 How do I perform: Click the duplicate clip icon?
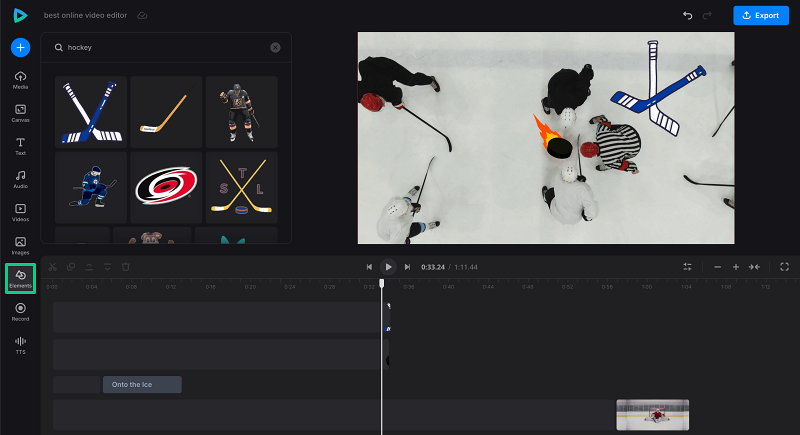71,267
